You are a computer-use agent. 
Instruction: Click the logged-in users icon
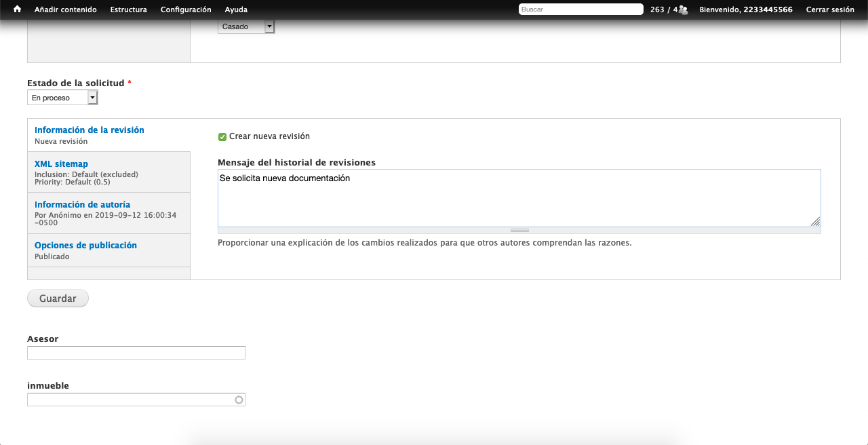683,9
